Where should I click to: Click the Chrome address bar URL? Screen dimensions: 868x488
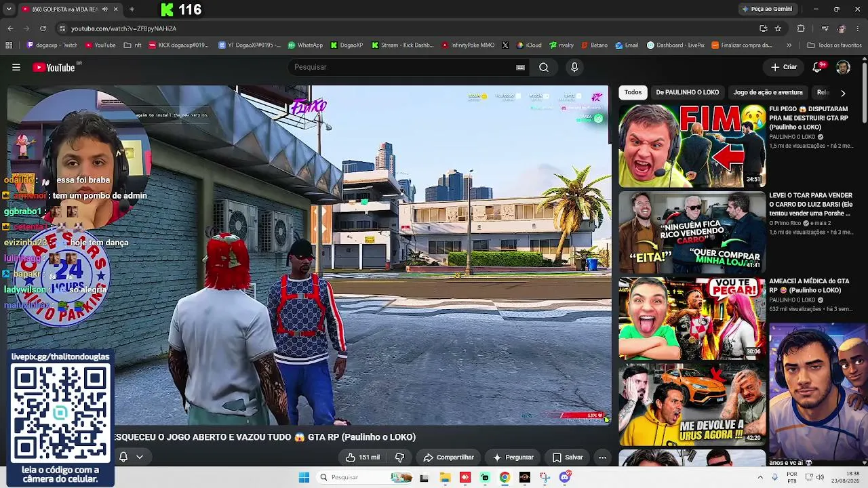[x=123, y=28]
